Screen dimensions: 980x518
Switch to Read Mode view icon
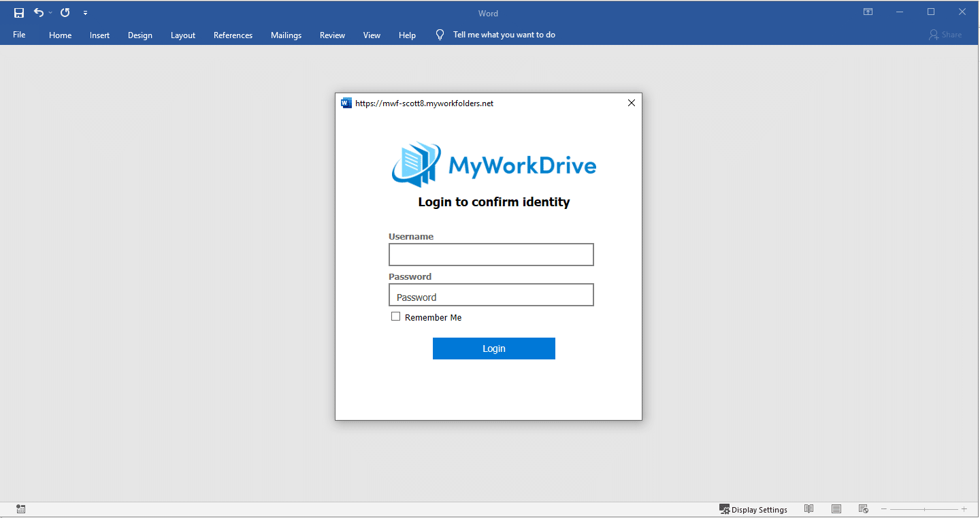pyautogui.click(x=808, y=509)
